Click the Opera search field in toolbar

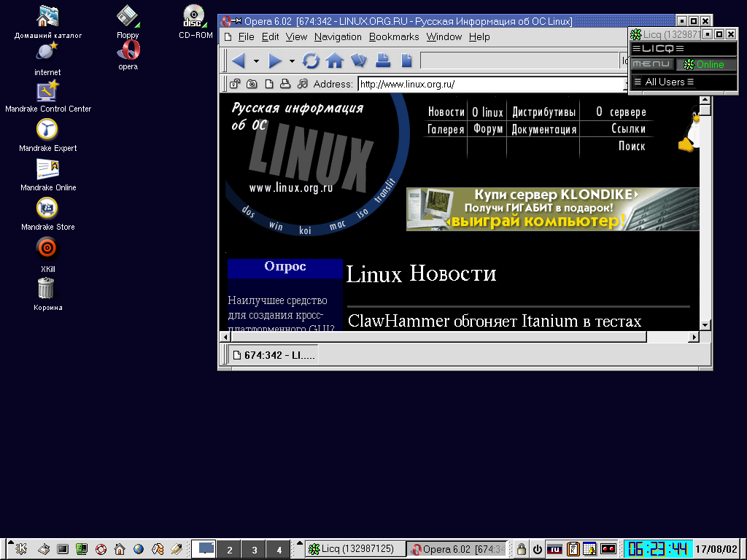click(519, 61)
